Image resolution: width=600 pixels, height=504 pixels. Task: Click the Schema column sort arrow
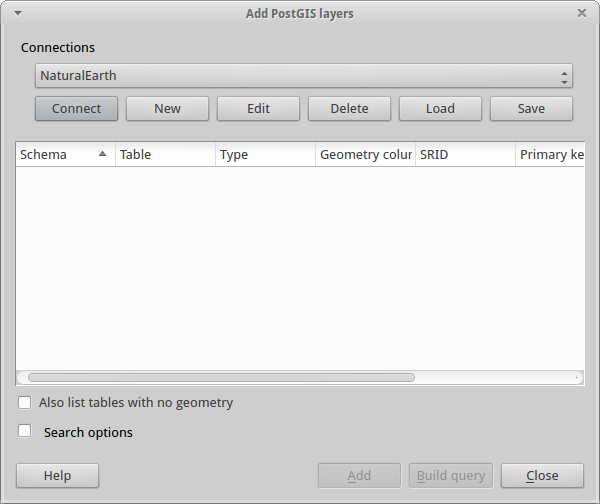click(102, 154)
